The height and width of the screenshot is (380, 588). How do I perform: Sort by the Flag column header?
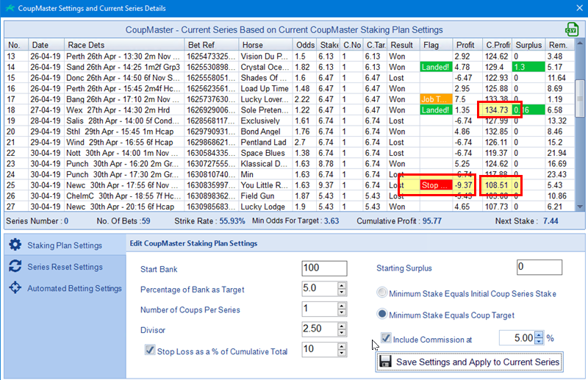(436, 45)
